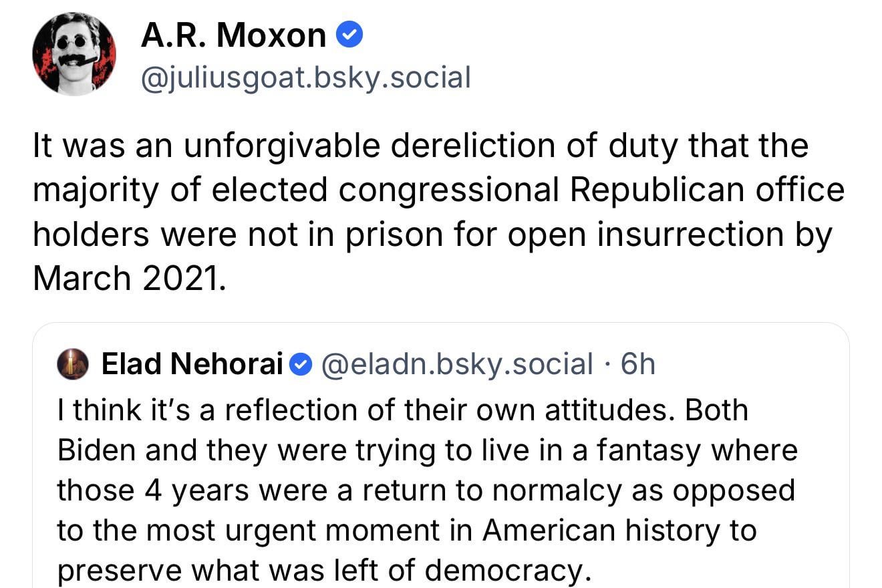Click Elad Nehorai's small avatar icon

[73, 364]
